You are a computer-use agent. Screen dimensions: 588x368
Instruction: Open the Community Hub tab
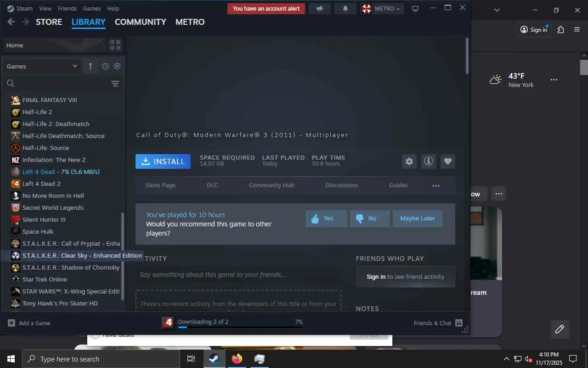point(271,185)
